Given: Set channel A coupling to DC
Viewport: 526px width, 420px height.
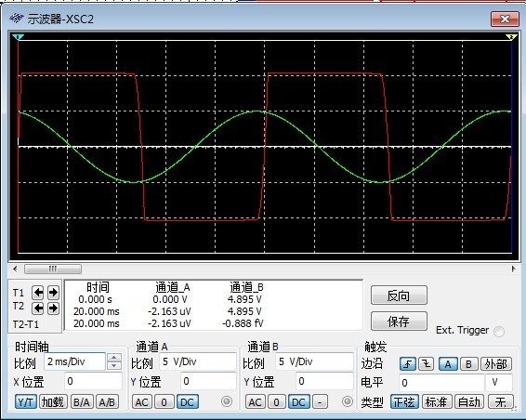Looking at the screenshot, I should (x=187, y=402).
